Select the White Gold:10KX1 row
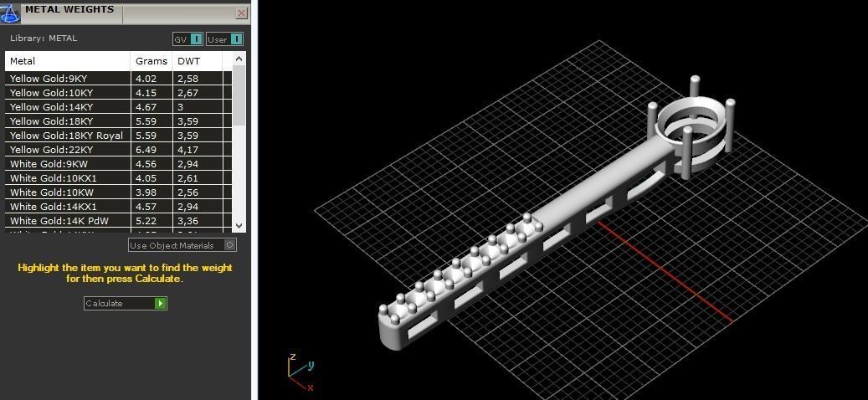The image size is (868, 400). (x=119, y=178)
